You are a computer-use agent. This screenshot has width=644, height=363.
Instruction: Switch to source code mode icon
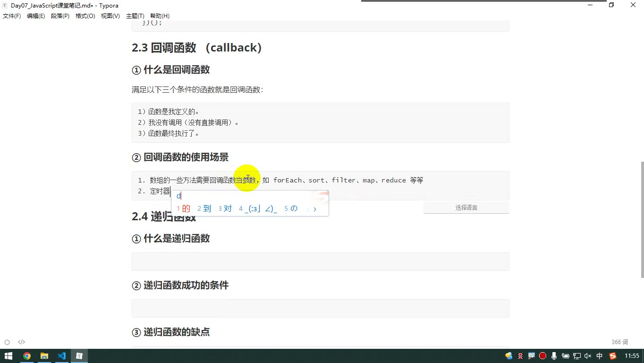click(x=21, y=342)
